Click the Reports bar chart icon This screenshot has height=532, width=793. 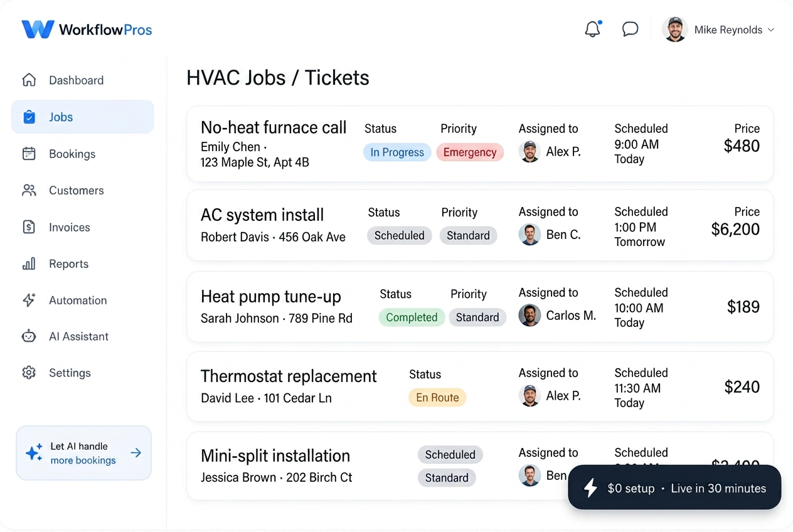(29, 263)
